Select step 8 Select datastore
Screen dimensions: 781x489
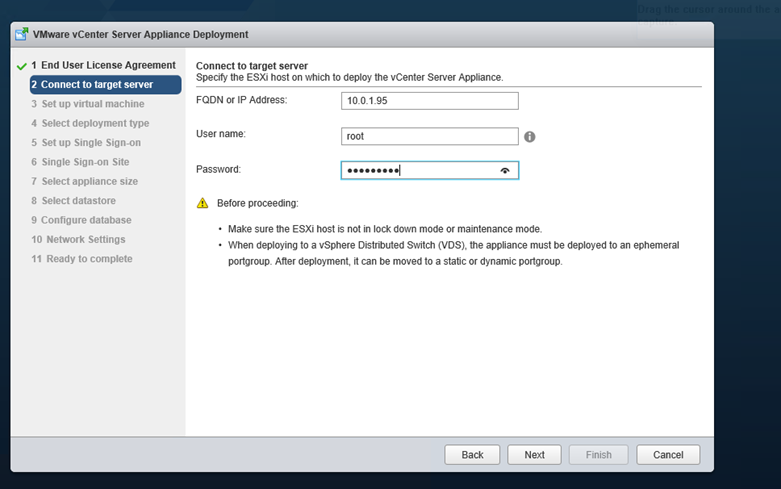click(x=73, y=201)
